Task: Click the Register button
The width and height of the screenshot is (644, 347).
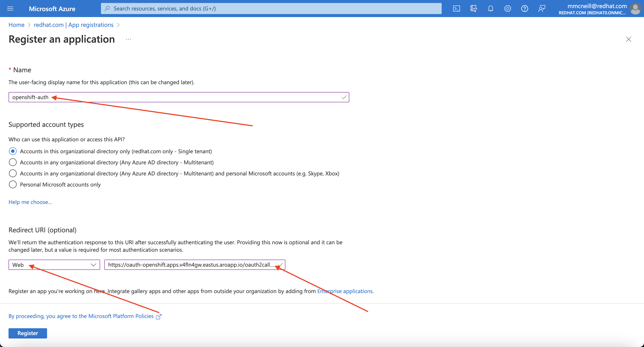Action: coord(27,333)
